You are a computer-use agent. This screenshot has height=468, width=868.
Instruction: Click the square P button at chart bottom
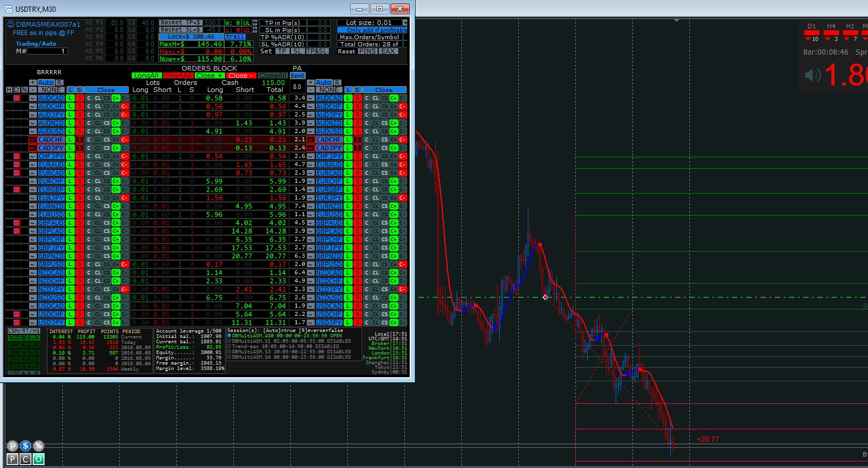[13, 459]
